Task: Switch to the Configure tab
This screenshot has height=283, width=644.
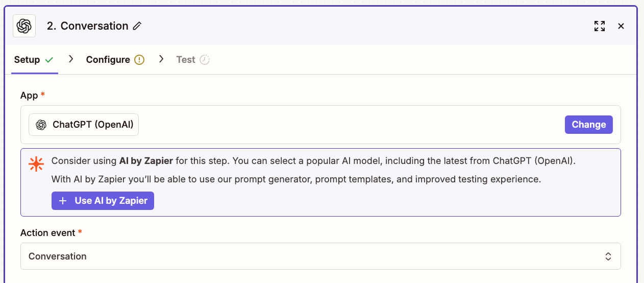Action: point(115,60)
